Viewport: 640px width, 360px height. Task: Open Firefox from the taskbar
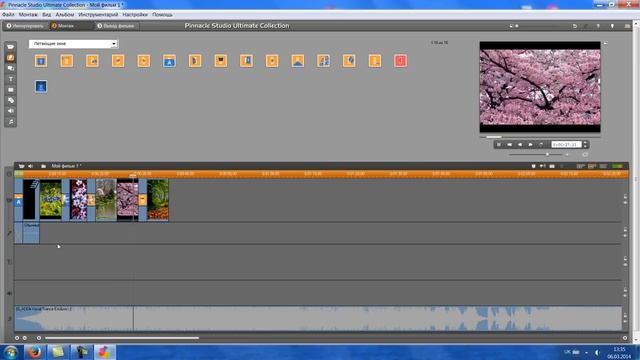[x=35, y=352]
